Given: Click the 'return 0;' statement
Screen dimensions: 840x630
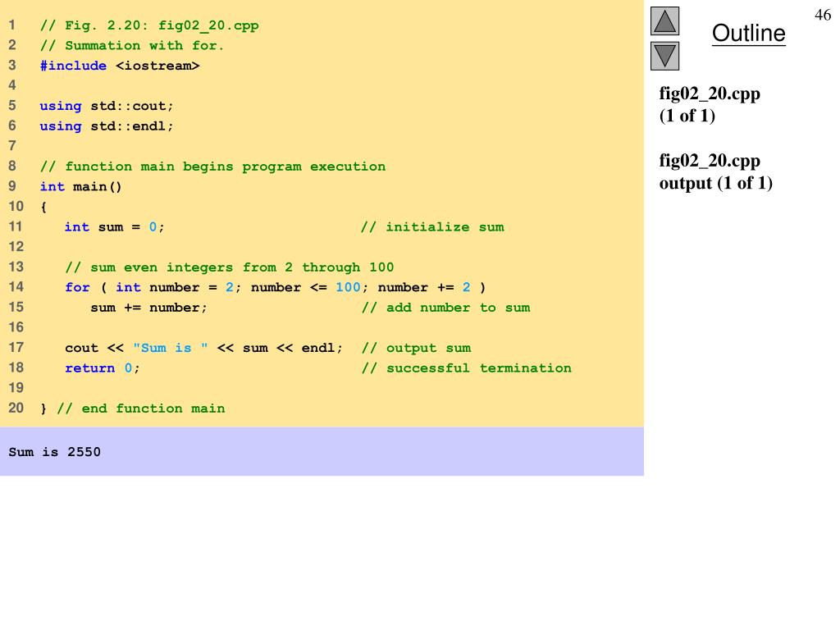Looking at the screenshot, I should (x=103, y=368).
